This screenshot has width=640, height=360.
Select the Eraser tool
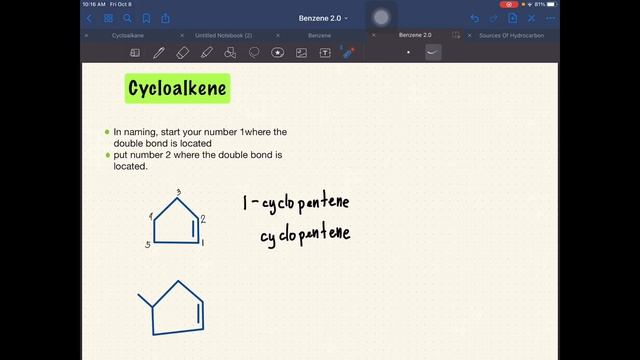point(182,53)
